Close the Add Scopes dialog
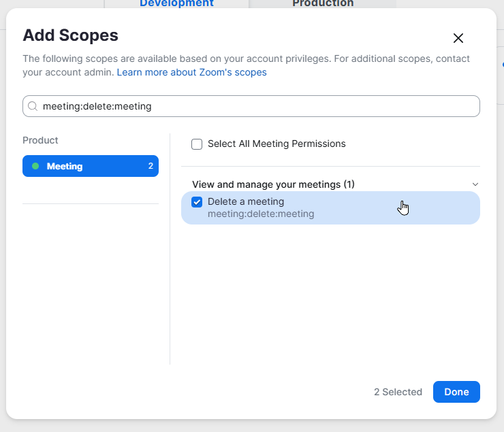504x432 pixels. click(458, 38)
